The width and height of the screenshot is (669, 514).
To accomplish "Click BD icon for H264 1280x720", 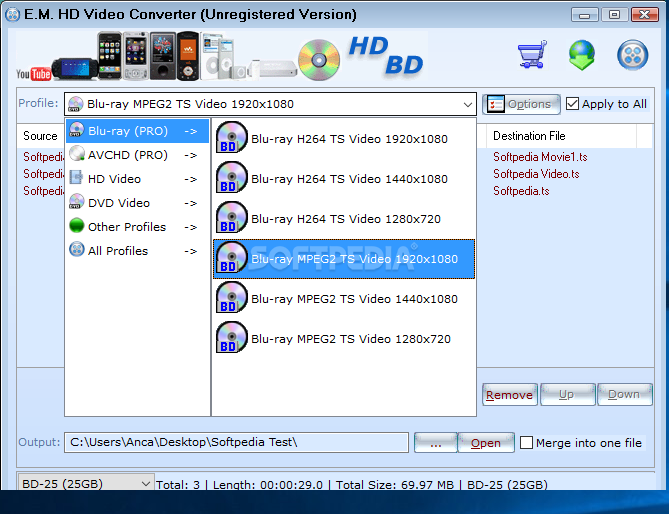I will coord(231,218).
